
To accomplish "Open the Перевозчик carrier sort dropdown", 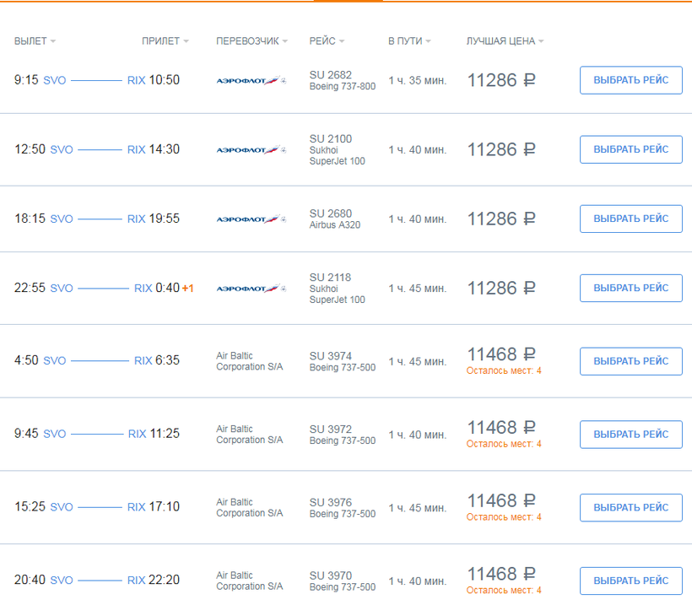I will [251, 41].
